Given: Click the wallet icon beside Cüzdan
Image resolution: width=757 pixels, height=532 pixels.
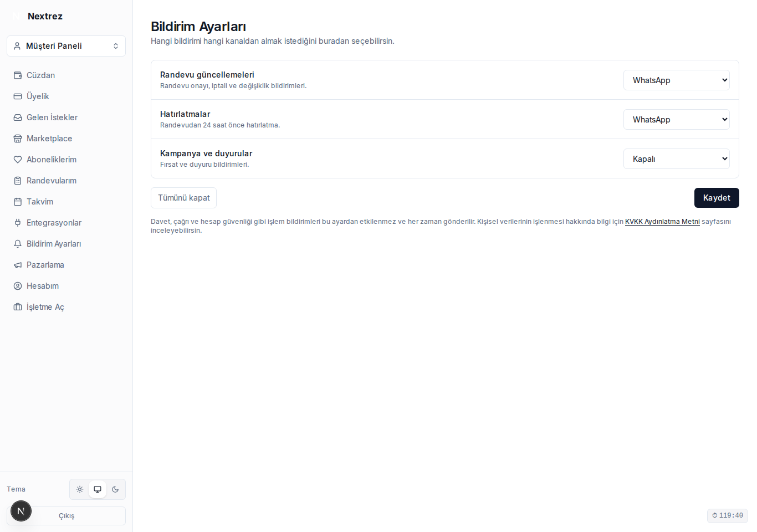Looking at the screenshot, I should pyautogui.click(x=18, y=75).
